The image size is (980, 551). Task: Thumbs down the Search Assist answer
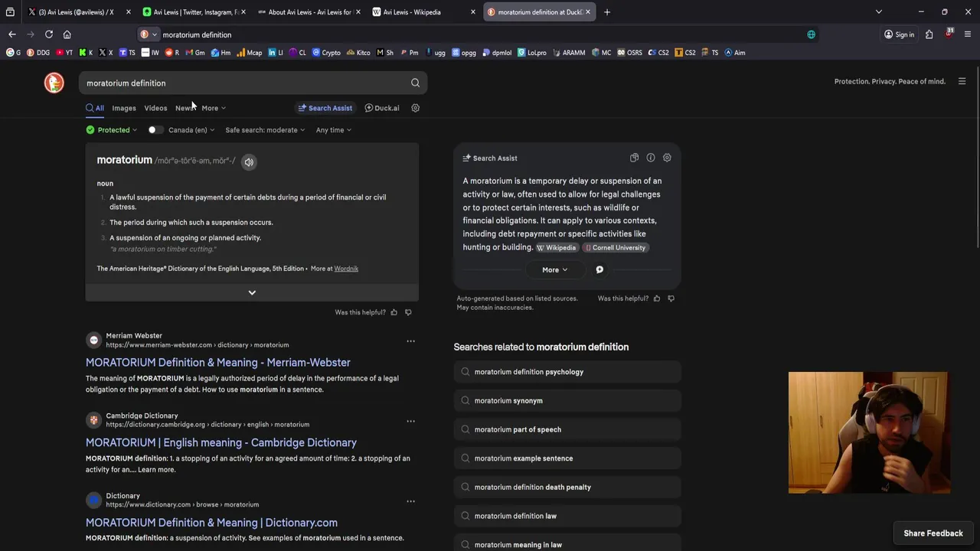point(671,298)
